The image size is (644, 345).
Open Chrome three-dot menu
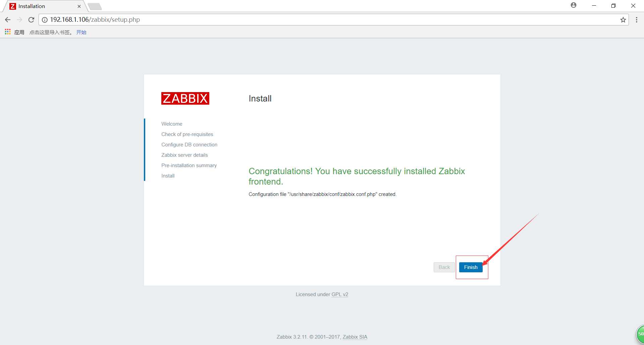click(x=636, y=20)
